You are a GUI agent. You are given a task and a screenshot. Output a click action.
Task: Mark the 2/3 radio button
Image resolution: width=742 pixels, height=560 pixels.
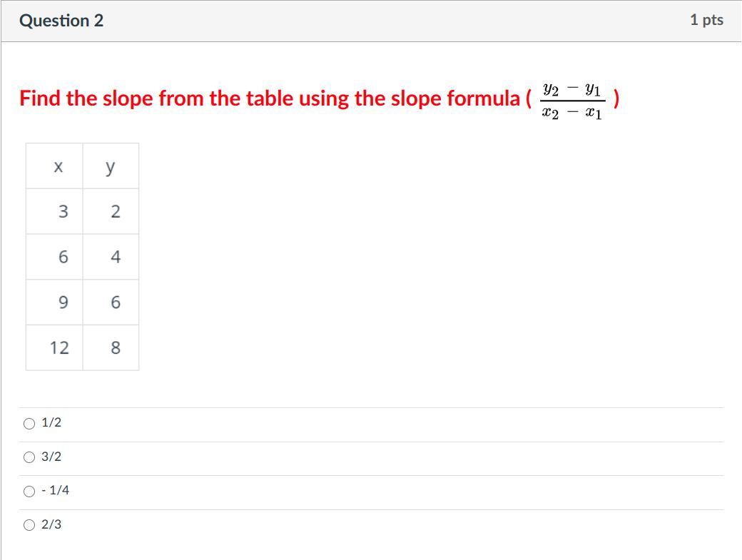[29, 526]
